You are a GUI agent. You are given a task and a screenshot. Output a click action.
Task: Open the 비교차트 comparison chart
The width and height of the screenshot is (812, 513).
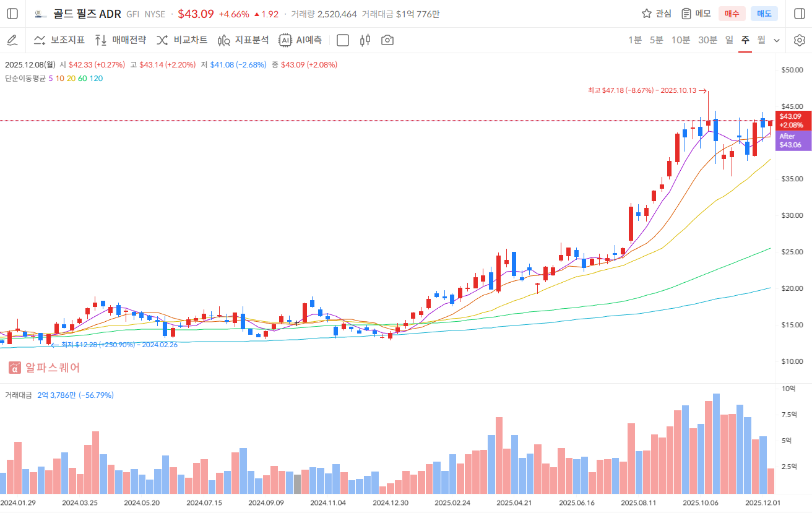click(x=182, y=40)
